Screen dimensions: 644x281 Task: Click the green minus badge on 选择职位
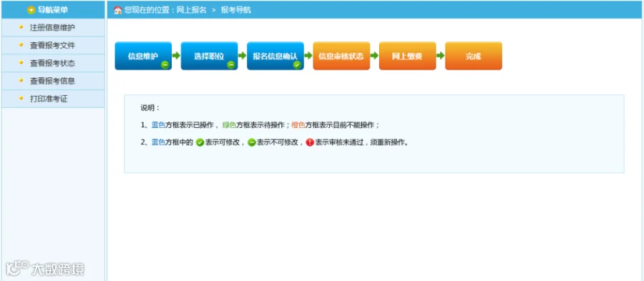[231, 64]
